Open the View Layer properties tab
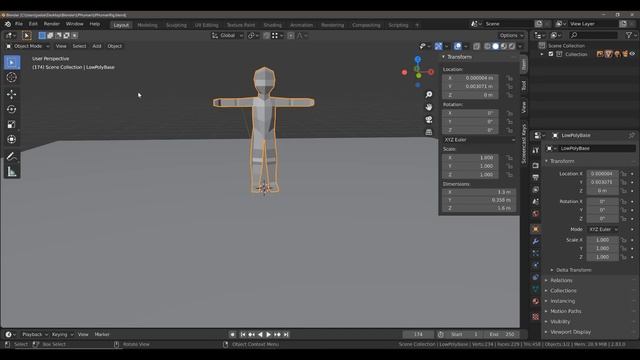Image resolution: width=640 pixels, height=360 pixels. [536, 190]
